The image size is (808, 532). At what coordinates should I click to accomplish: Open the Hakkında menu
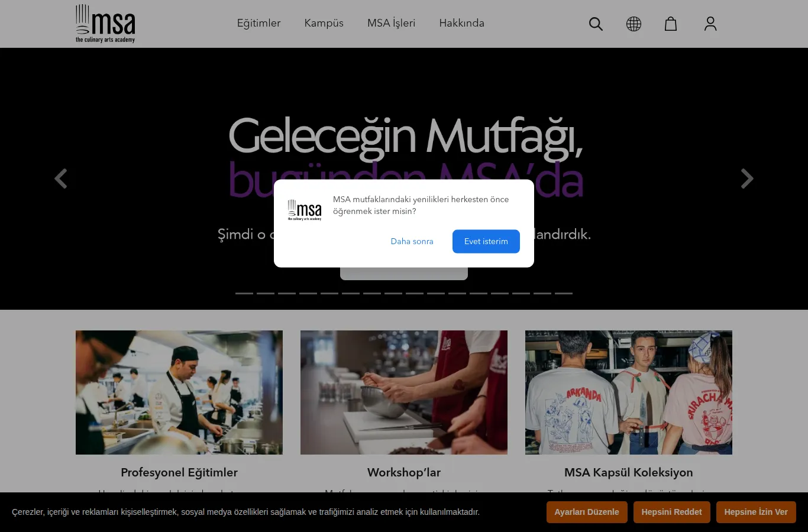pyautogui.click(x=461, y=23)
